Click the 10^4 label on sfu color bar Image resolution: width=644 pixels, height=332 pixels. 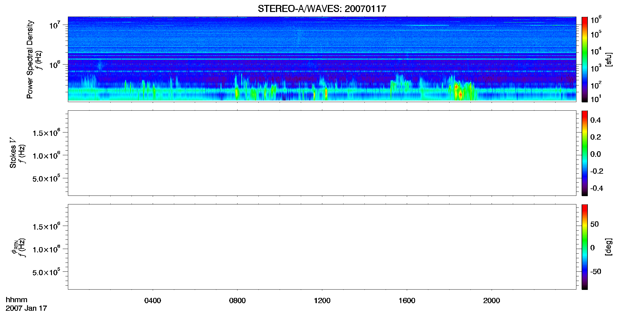pyautogui.click(x=596, y=51)
